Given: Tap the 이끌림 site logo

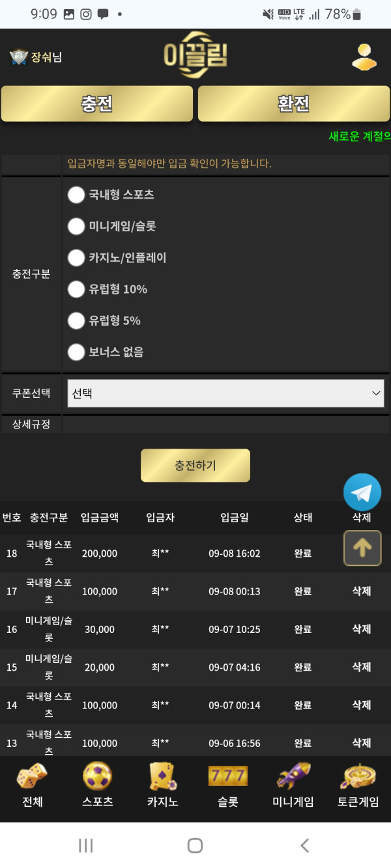Looking at the screenshot, I should pyautogui.click(x=195, y=55).
